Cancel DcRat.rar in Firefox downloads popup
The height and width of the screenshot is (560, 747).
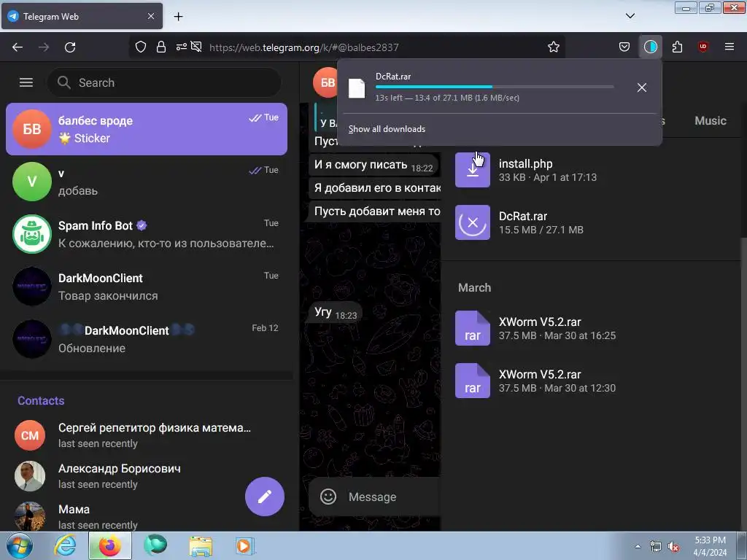tap(642, 87)
